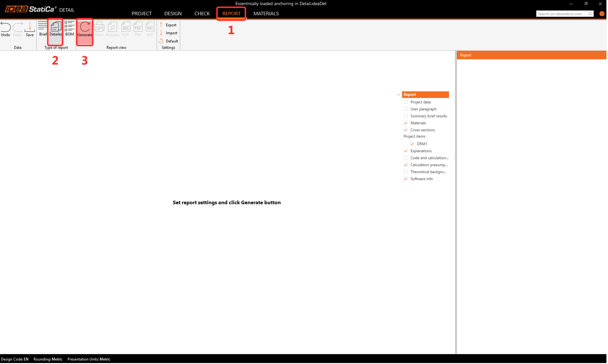608x364 pixels.
Task: Click the ideastatica search field
Action: [x=561, y=14]
